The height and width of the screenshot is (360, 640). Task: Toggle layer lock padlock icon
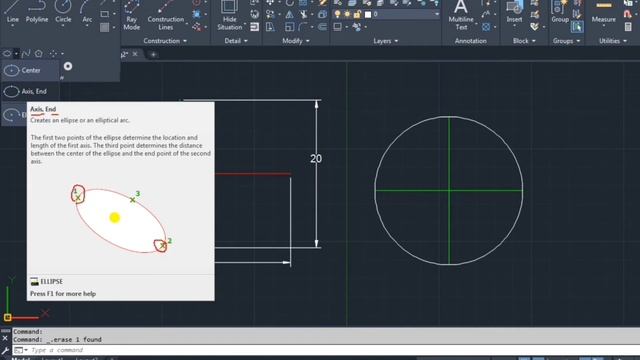(x=357, y=14)
